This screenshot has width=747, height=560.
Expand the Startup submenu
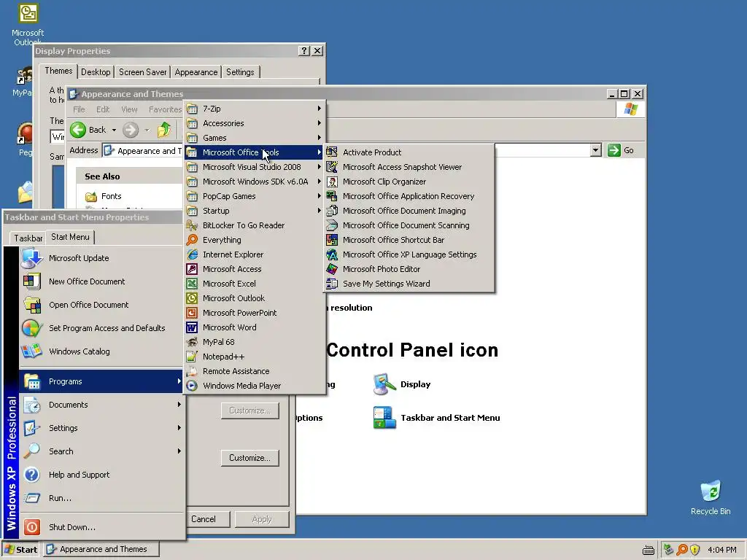(255, 211)
